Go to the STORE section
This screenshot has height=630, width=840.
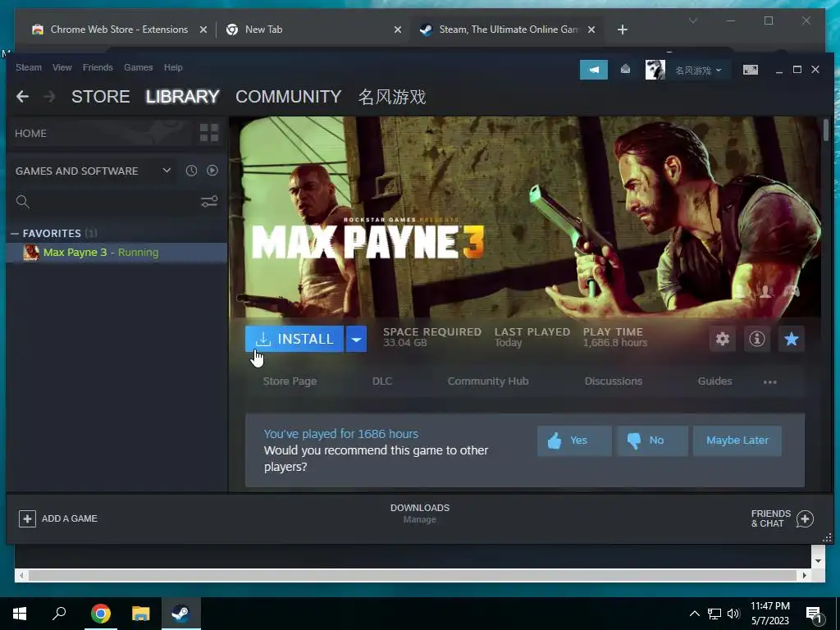pos(101,97)
